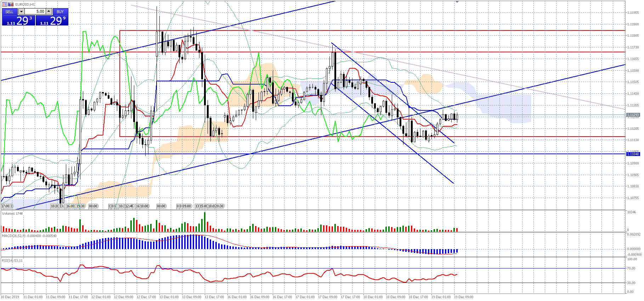
Task: Click the 17 Dec 09:00 time axis label
Action: tap(328, 297)
